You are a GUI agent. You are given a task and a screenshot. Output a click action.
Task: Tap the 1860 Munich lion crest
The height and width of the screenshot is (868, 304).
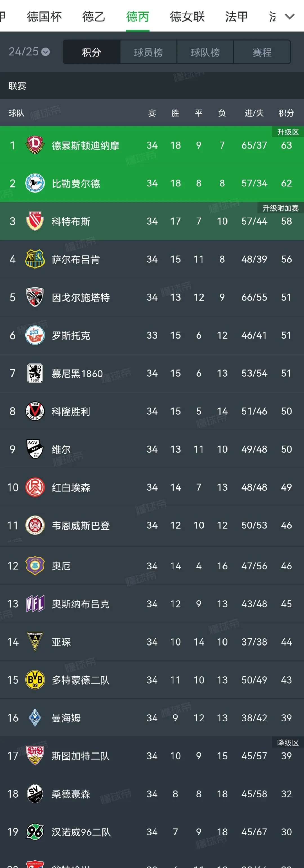pyautogui.click(x=35, y=373)
